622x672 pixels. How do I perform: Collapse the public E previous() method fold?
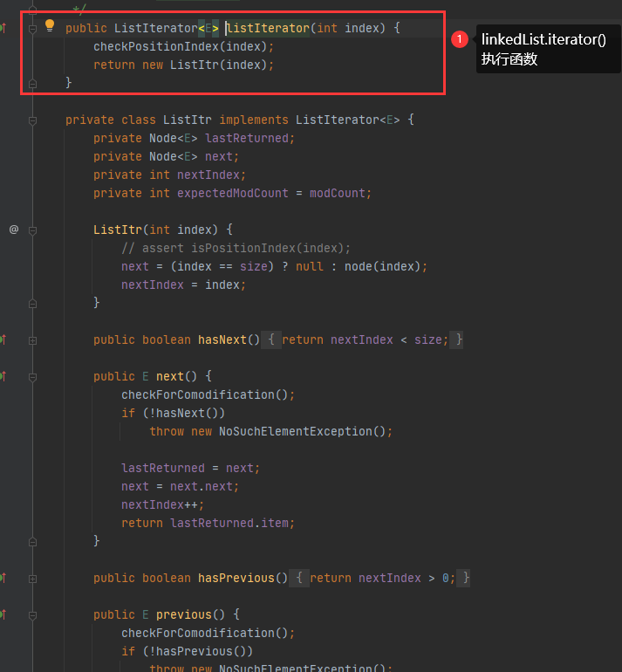click(x=32, y=615)
